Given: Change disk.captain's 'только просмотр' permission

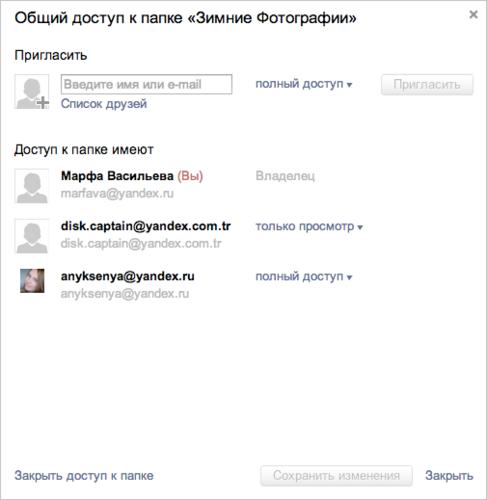Looking at the screenshot, I should point(309,227).
